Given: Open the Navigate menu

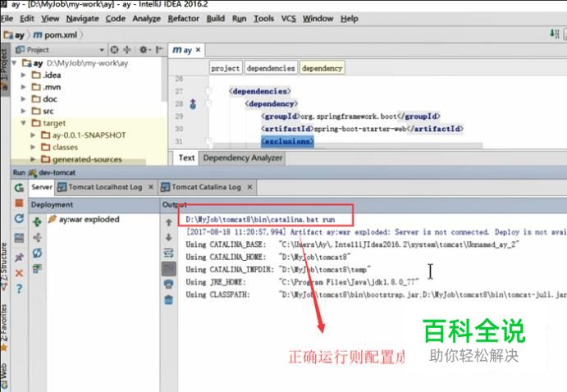Looking at the screenshot, I should point(82,18).
